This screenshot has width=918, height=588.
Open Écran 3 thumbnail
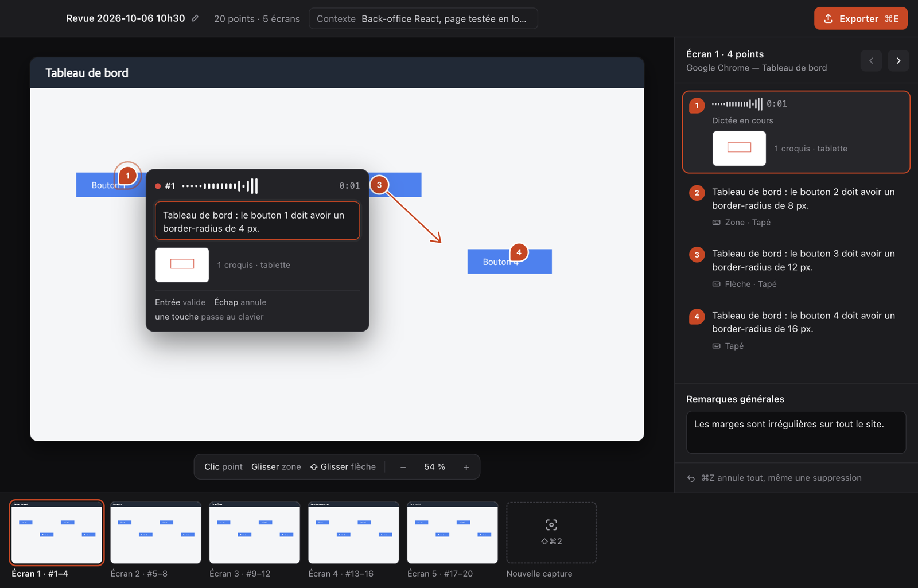pos(255,532)
